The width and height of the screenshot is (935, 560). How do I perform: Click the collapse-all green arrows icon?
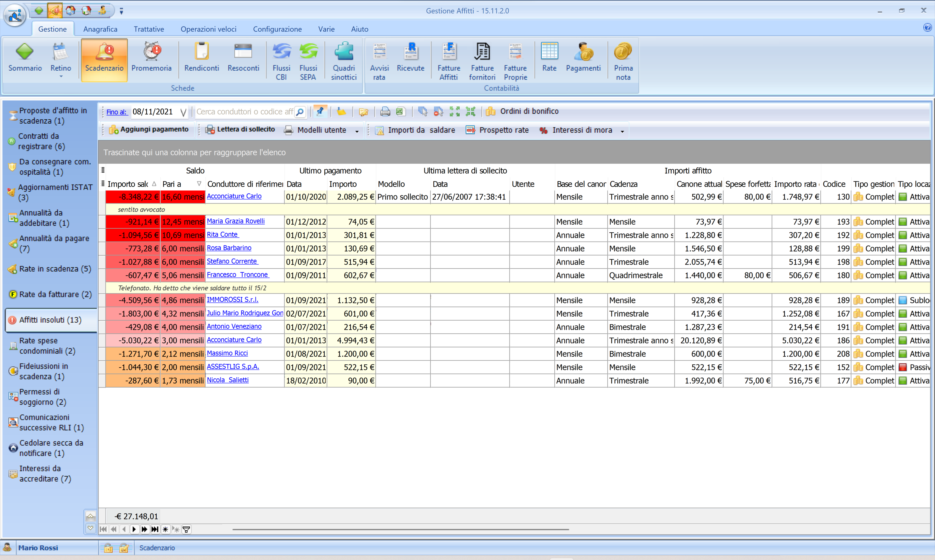click(x=470, y=112)
